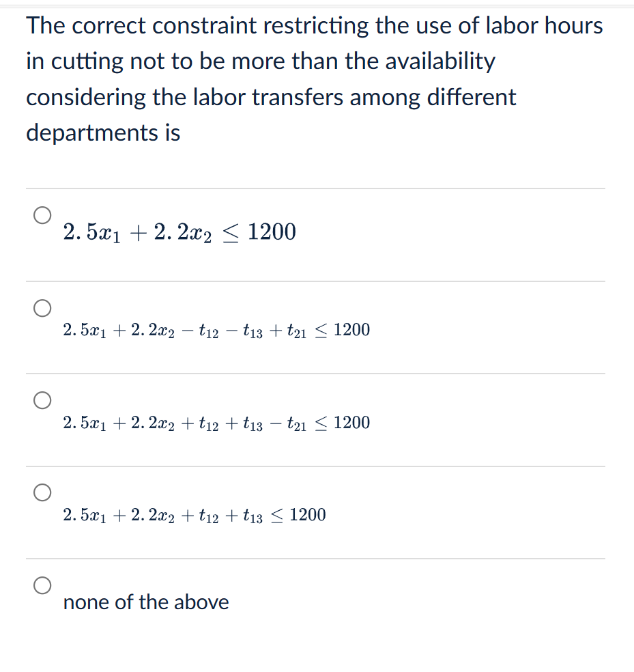Screen dimensions: 634x672
Task: Click the first constraint equation text
Action: [179, 232]
